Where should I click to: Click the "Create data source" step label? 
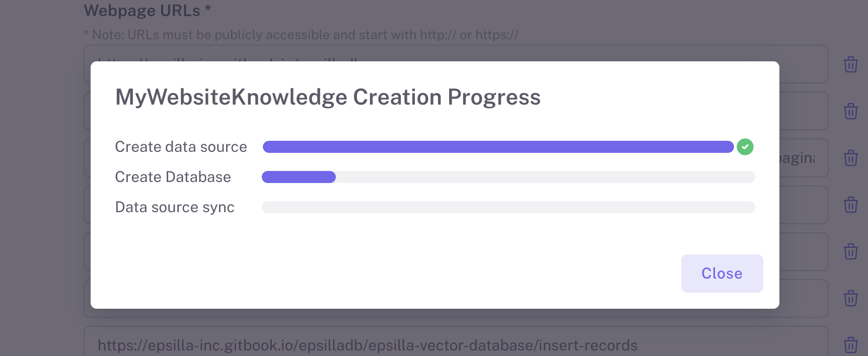point(181,147)
